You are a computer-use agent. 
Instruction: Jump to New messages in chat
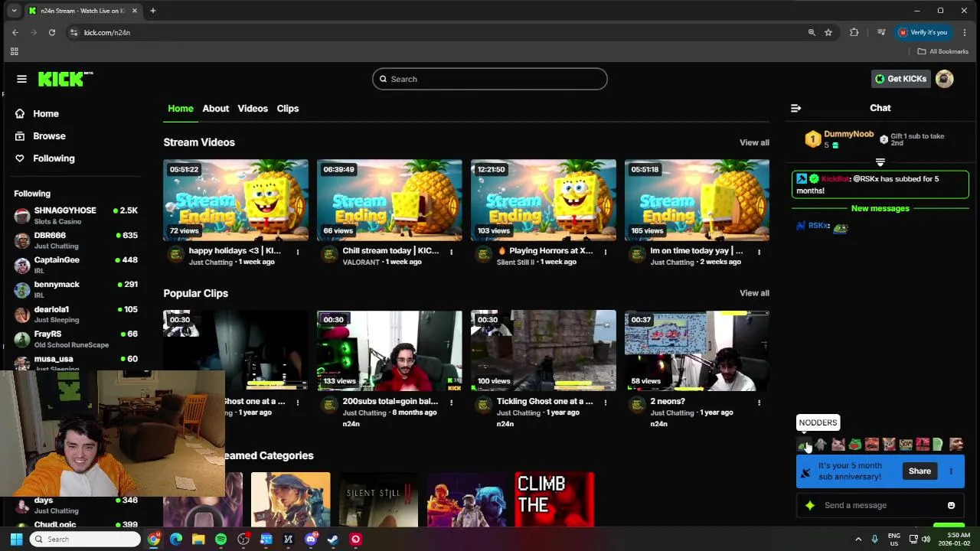coord(880,208)
